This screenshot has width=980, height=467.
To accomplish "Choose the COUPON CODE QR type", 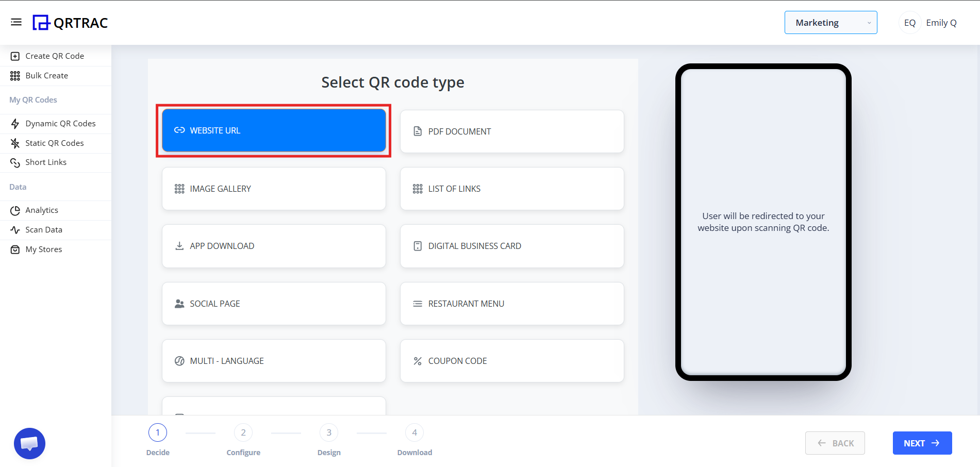I will pyautogui.click(x=511, y=360).
